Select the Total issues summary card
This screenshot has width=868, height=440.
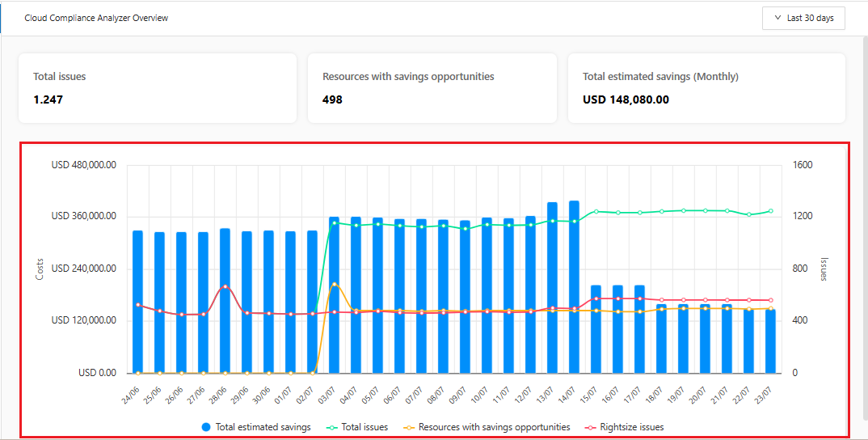click(x=158, y=88)
